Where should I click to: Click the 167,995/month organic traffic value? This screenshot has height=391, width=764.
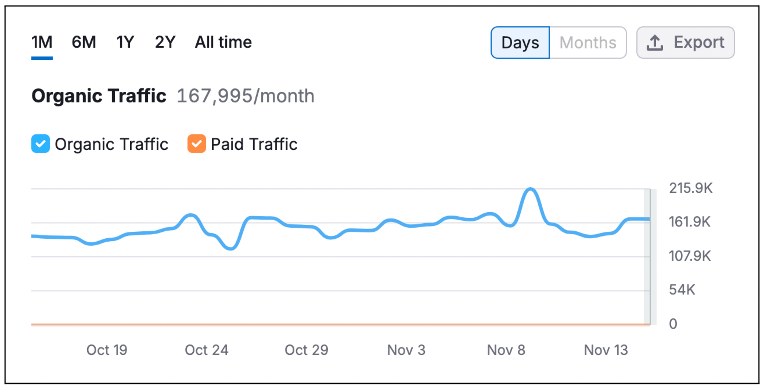tap(246, 96)
